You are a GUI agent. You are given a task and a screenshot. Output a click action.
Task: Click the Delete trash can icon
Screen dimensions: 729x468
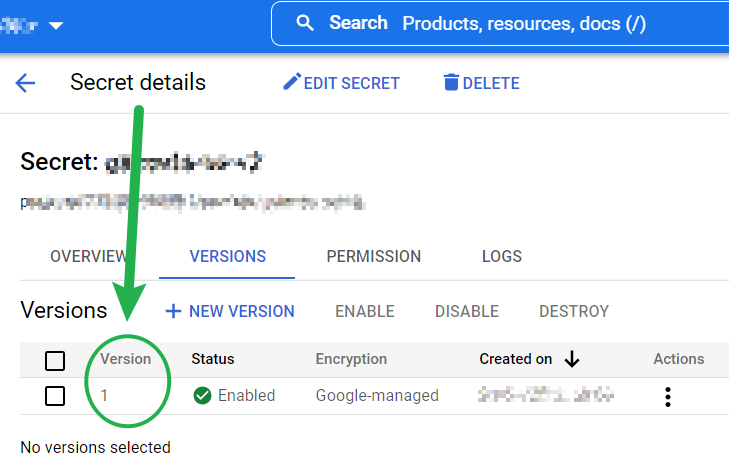452,82
